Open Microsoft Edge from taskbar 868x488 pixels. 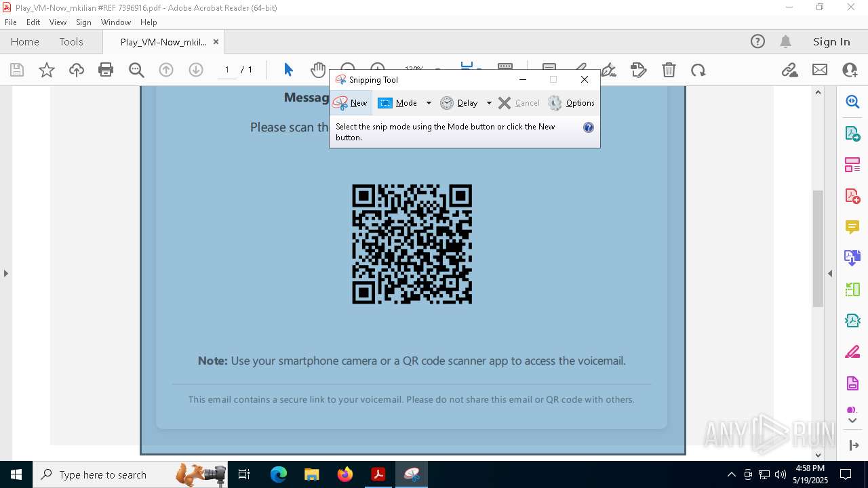tap(279, 474)
